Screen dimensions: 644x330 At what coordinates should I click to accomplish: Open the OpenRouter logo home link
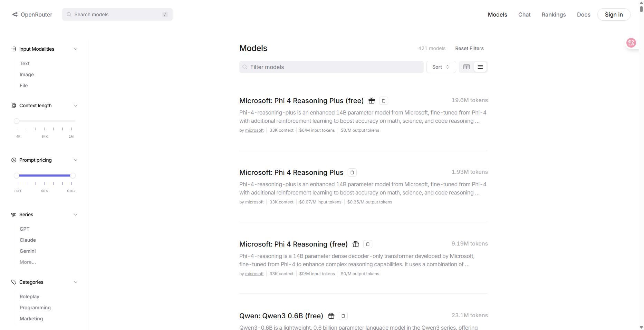click(32, 14)
